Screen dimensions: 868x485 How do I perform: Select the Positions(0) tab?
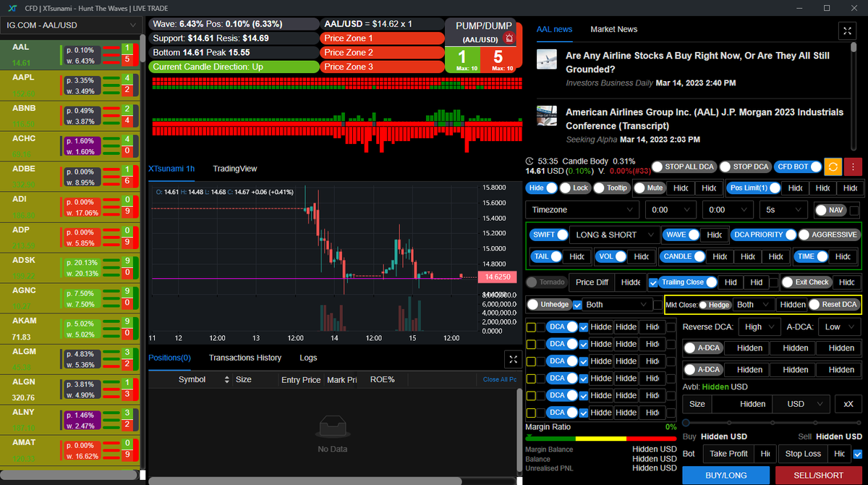(x=169, y=358)
